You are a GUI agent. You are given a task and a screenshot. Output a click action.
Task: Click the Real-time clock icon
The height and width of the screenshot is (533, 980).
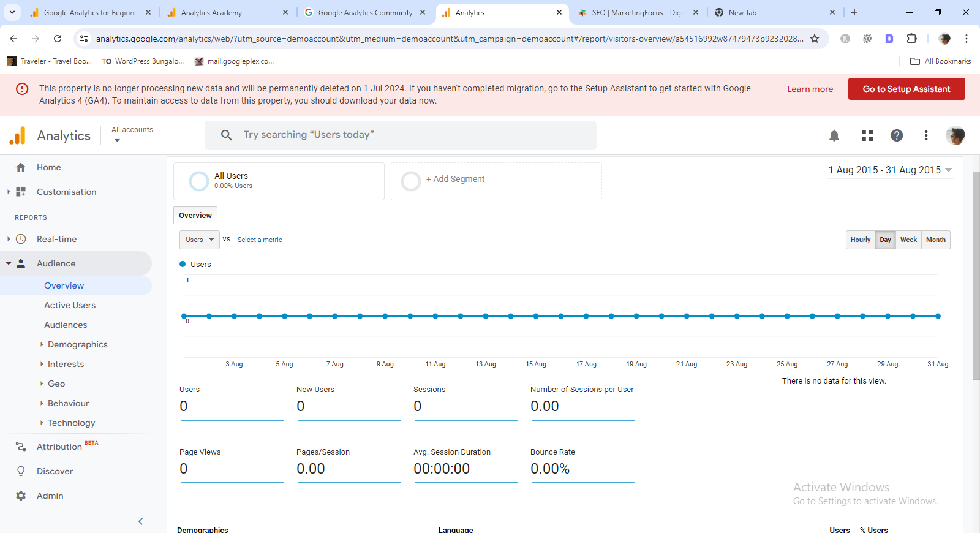click(21, 239)
